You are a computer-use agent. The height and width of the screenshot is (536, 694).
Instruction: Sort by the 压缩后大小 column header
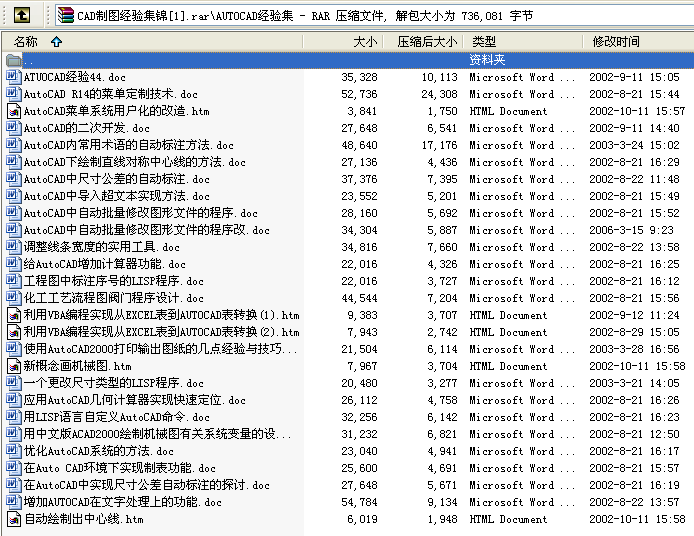pos(427,42)
